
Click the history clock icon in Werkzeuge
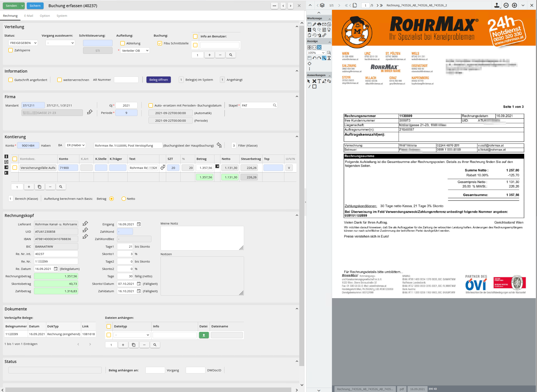point(314,35)
